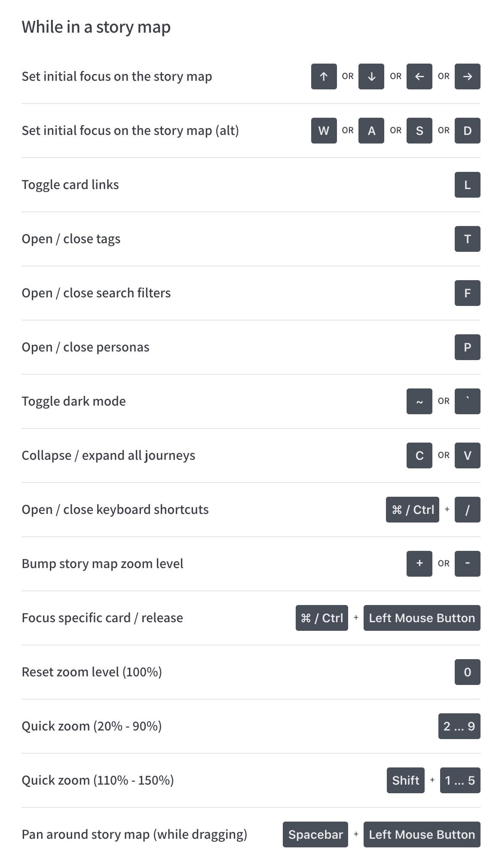Click the 'While in a story map' heading

tap(96, 27)
